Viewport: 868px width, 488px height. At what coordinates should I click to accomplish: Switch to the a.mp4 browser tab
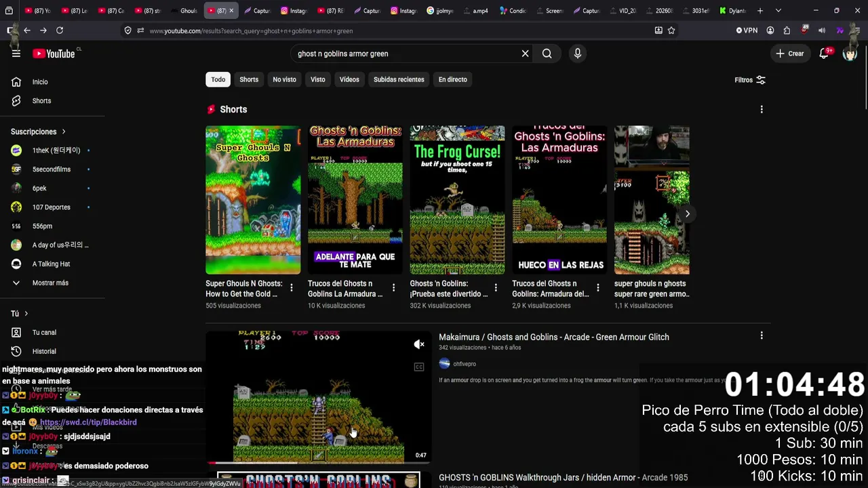[x=476, y=11]
